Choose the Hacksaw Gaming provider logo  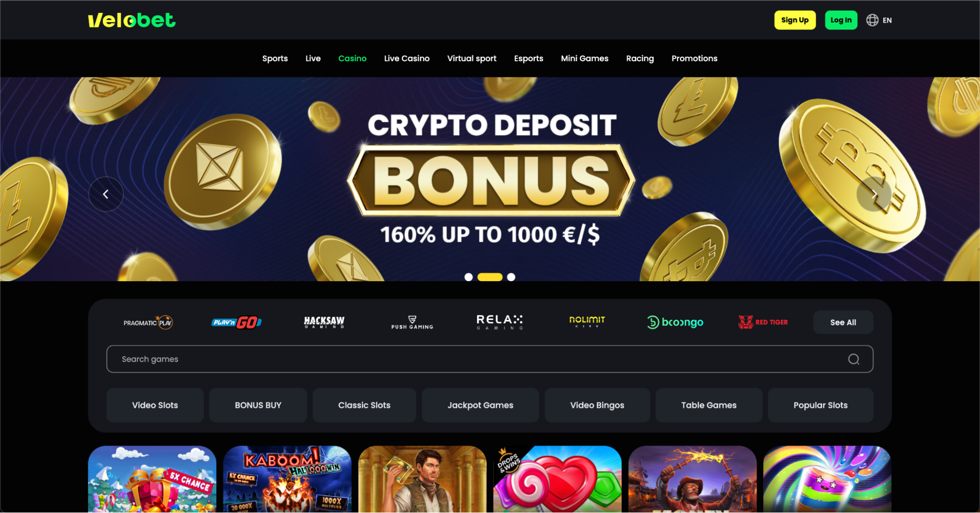(324, 322)
